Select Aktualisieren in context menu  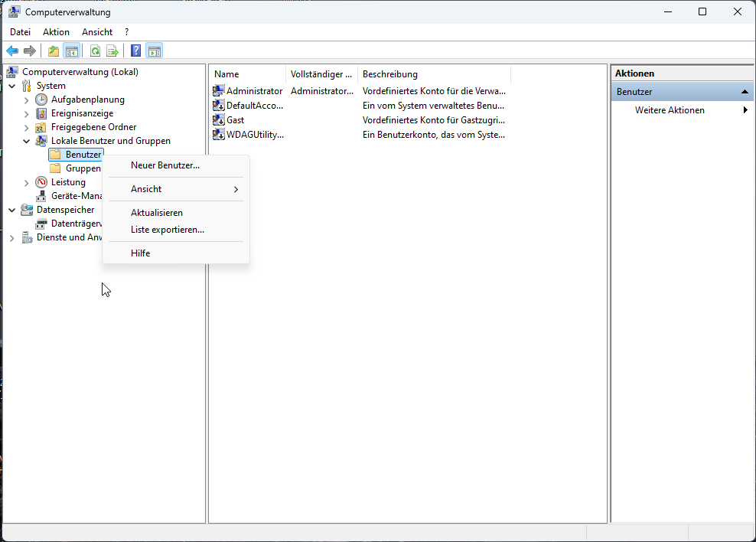tap(176, 213)
